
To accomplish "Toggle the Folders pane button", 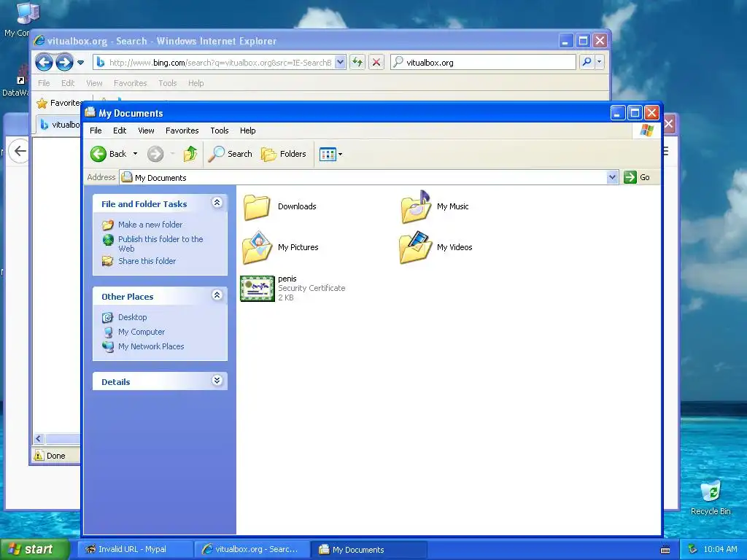I will pyautogui.click(x=284, y=154).
